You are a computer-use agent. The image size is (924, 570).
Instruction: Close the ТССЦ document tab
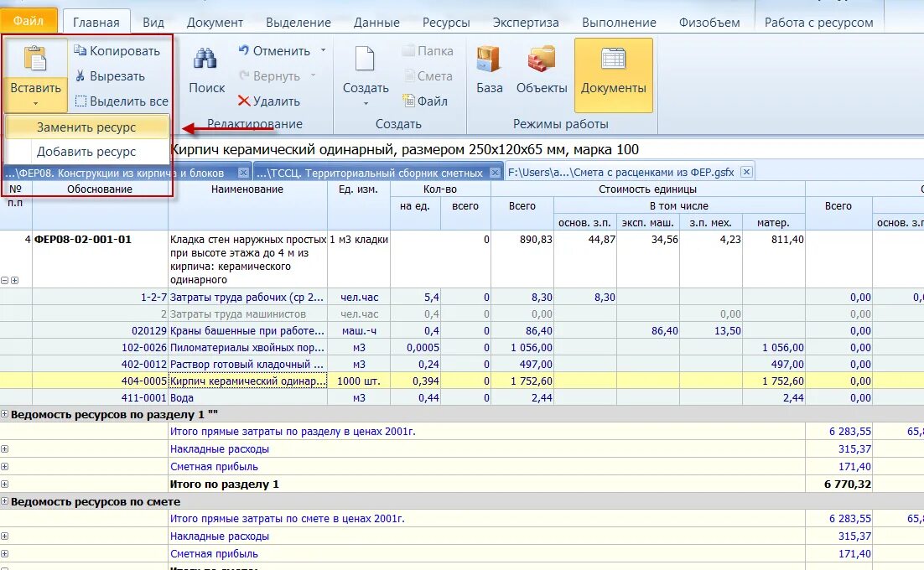(495, 173)
